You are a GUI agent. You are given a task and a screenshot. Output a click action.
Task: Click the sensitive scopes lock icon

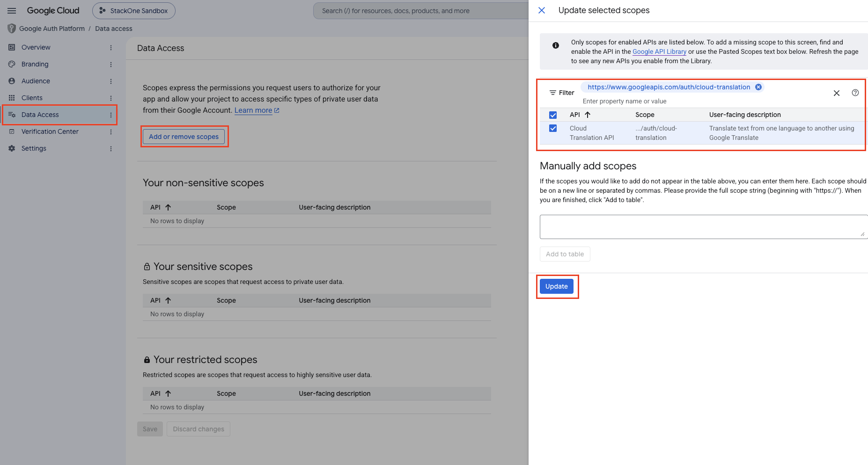pyautogui.click(x=147, y=267)
